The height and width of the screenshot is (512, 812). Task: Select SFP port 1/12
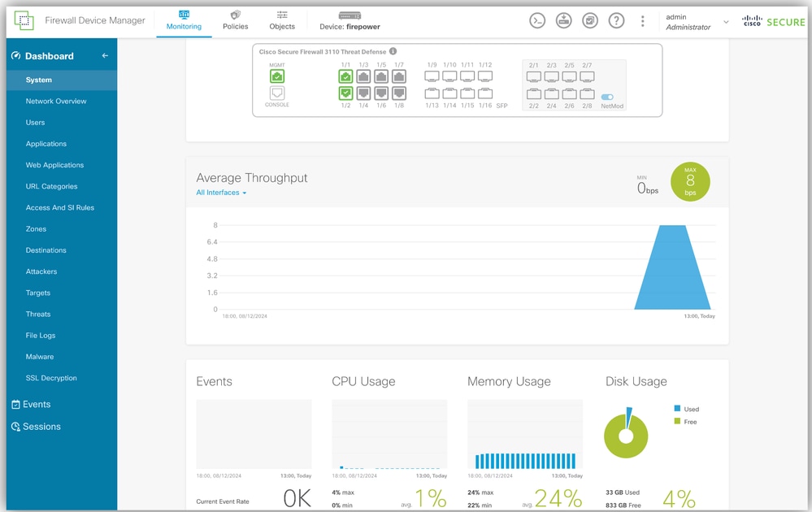click(485, 76)
